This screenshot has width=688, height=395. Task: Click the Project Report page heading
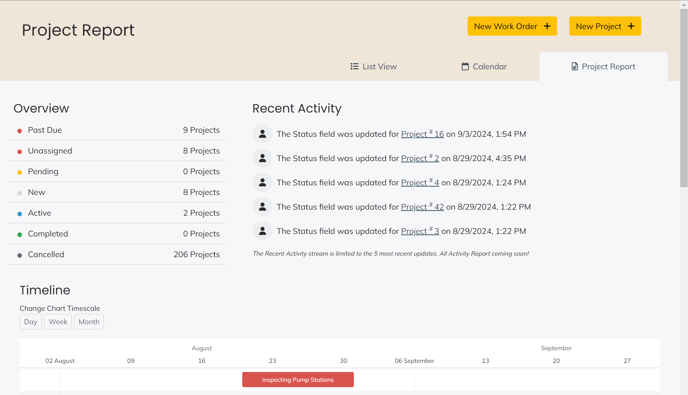(x=78, y=30)
